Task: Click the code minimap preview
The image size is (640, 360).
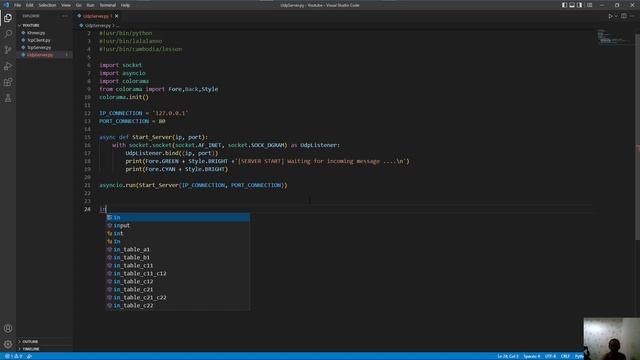Action: [613, 38]
